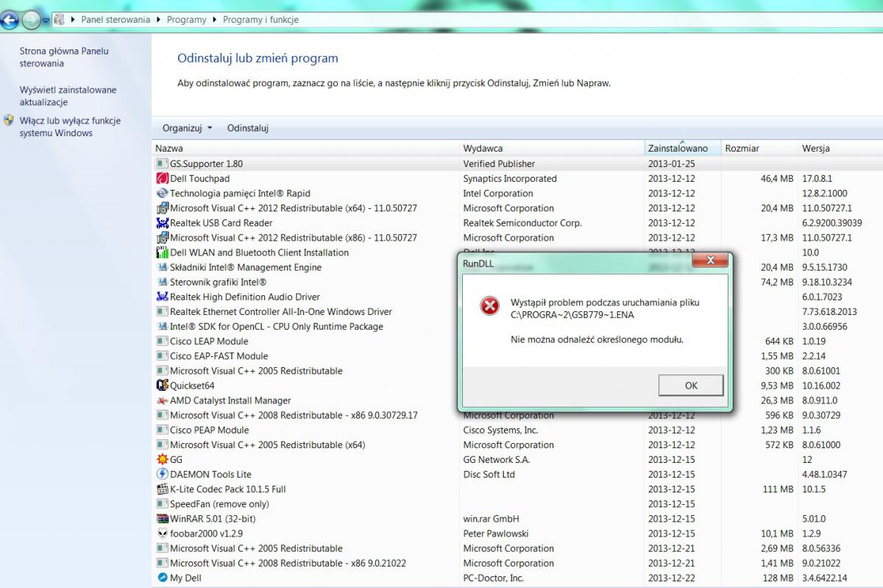
Task: Click the K-Lite Codec Pack icon
Action: pos(163,489)
